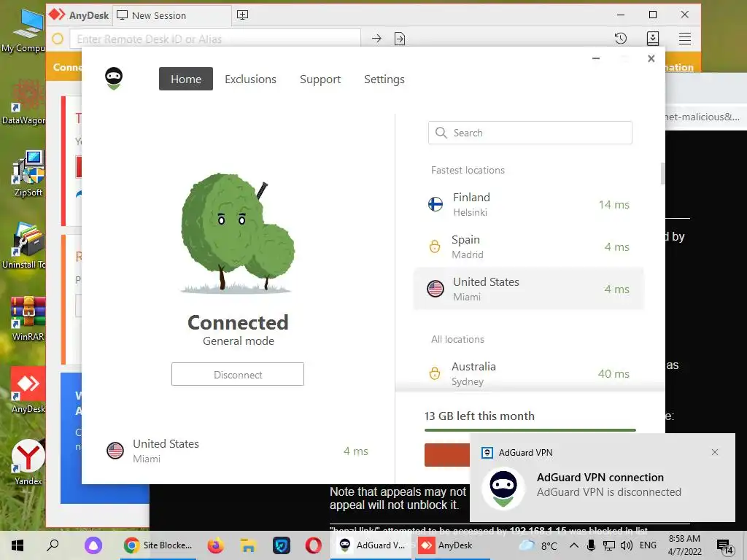747x560 pixels.
Task: Open Firefox from the taskbar
Action: pos(215,545)
